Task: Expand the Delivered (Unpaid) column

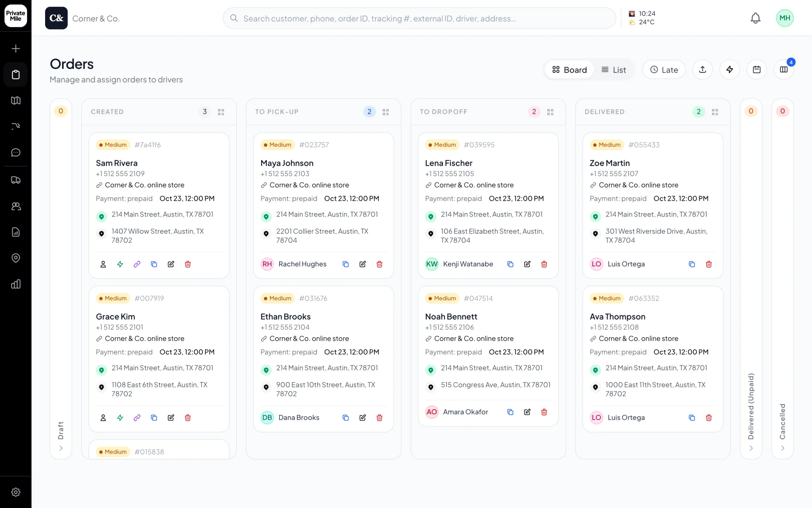Action: click(751, 448)
